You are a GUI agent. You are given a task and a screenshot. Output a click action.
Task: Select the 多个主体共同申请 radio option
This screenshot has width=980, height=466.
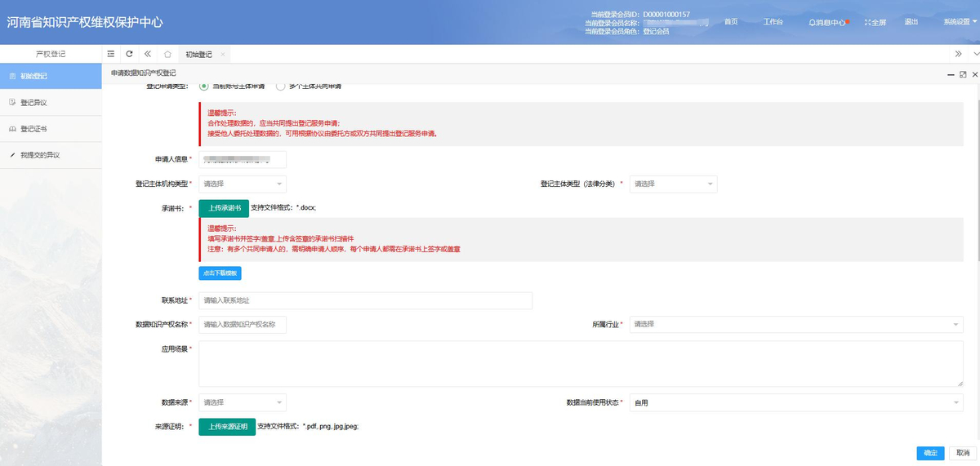coord(281,86)
